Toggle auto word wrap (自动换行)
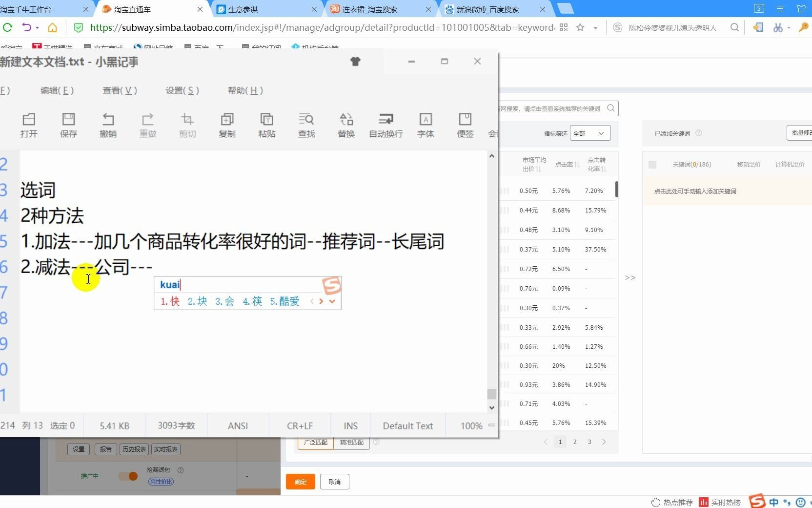This screenshot has height=508, width=812. pos(386,125)
